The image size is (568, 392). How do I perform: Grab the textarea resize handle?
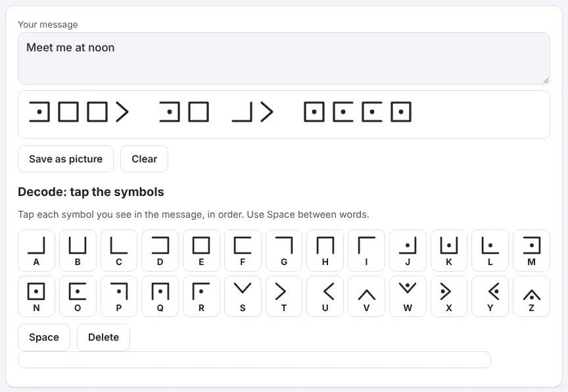coord(546,81)
